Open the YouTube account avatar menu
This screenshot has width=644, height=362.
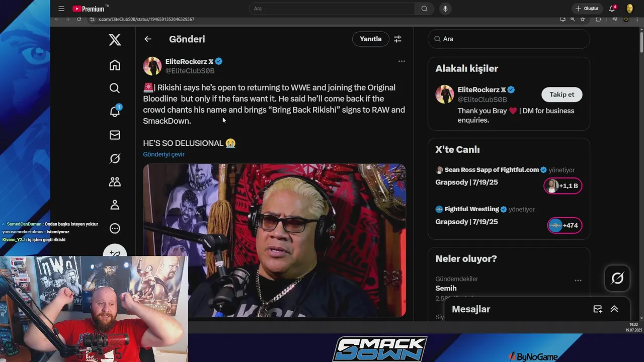pos(629,9)
